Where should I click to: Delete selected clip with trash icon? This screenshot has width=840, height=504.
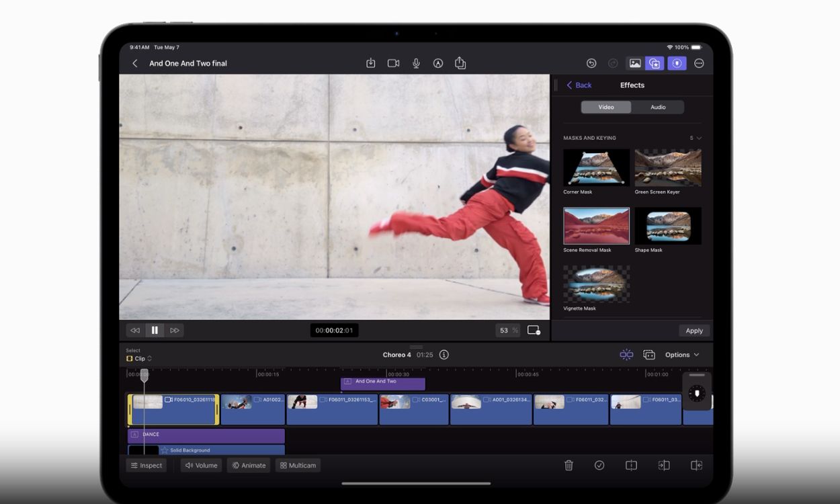pos(569,465)
